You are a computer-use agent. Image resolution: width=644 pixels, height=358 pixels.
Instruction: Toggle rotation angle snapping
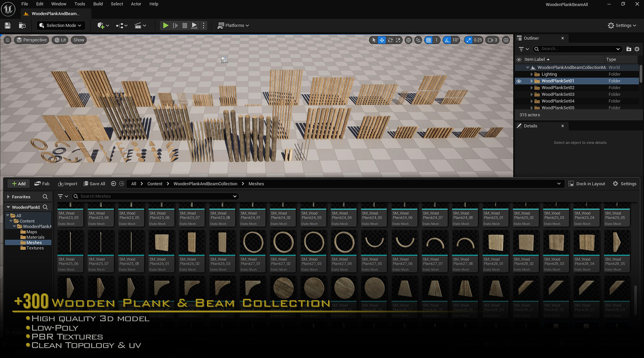pyautogui.click(x=447, y=40)
